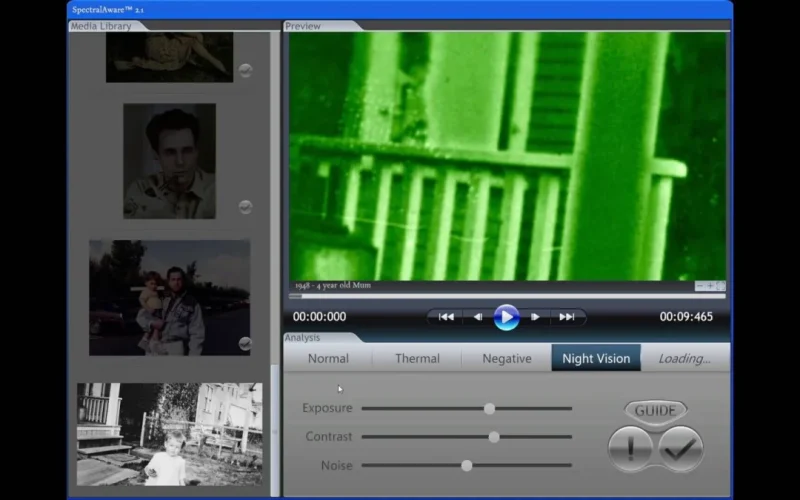
Task: Switch analysis mode to Thermal
Action: click(417, 358)
